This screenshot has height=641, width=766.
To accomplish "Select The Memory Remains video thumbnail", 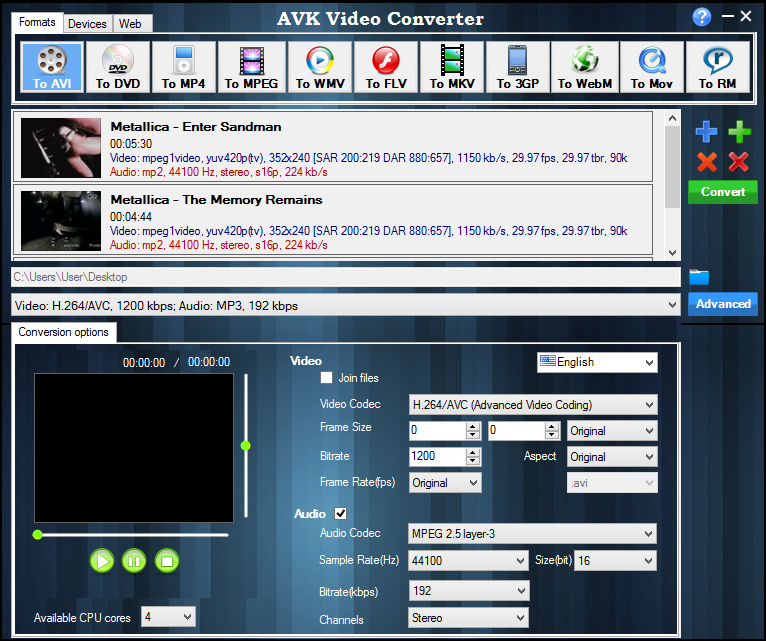I will (61, 220).
